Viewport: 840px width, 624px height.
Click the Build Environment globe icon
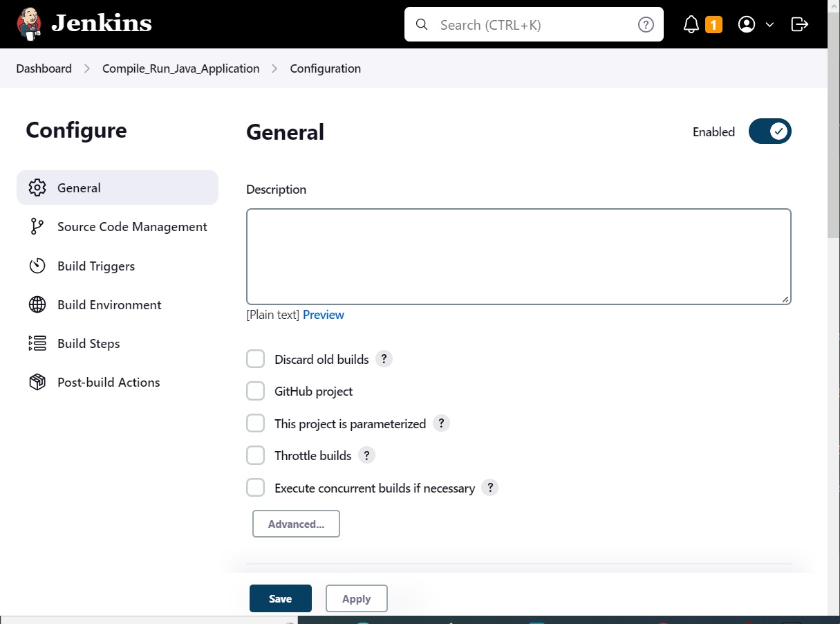coord(37,304)
